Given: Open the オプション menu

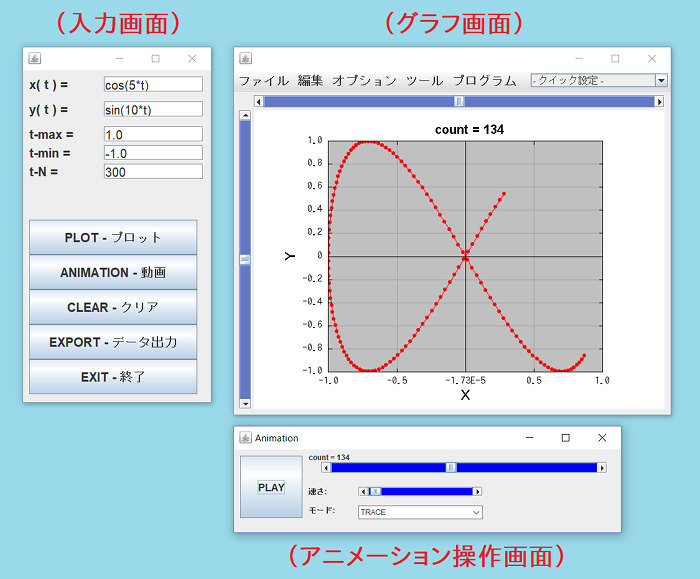Looking at the screenshot, I should coord(364,81).
